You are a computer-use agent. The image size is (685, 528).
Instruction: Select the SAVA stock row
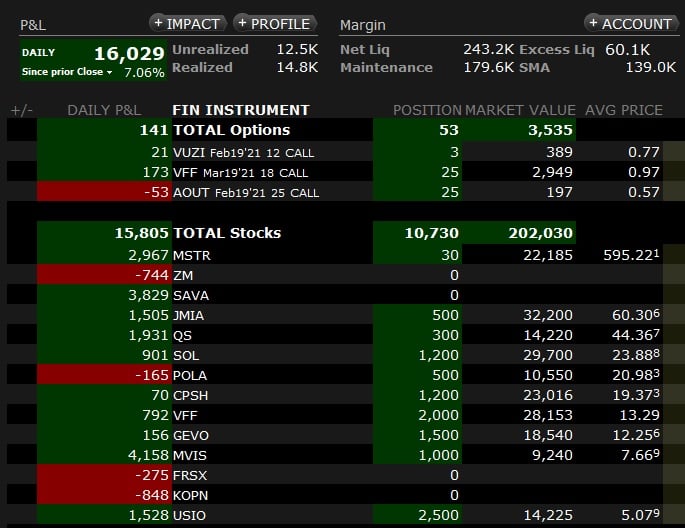(346, 295)
